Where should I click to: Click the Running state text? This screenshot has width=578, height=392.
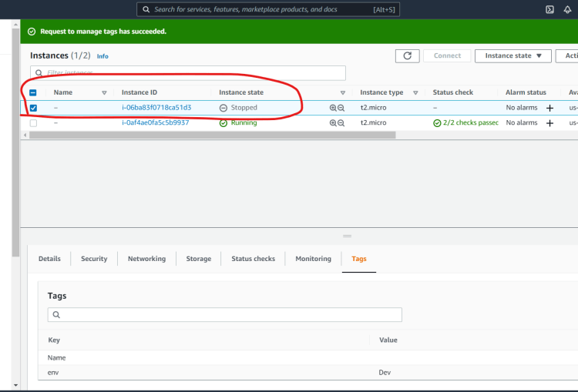pos(244,122)
